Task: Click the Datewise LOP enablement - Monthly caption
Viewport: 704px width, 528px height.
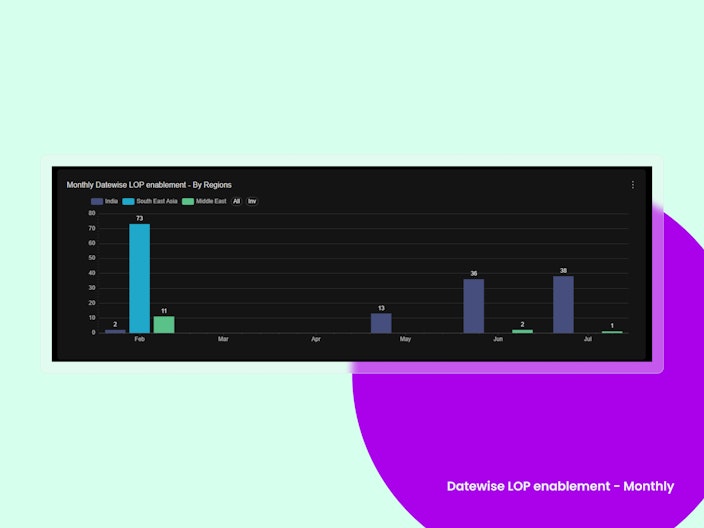Action: click(x=560, y=486)
